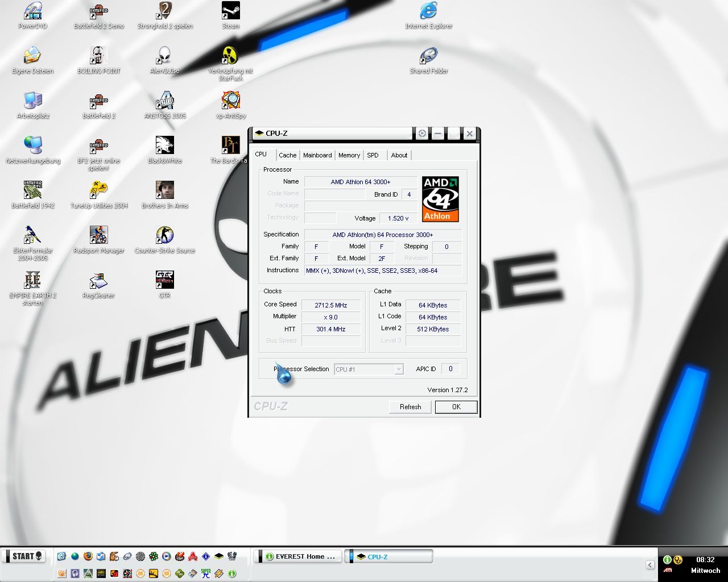Click the CPU-Z title bar target icon
The image size is (728, 582).
pyautogui.click(x=422, y=134)
